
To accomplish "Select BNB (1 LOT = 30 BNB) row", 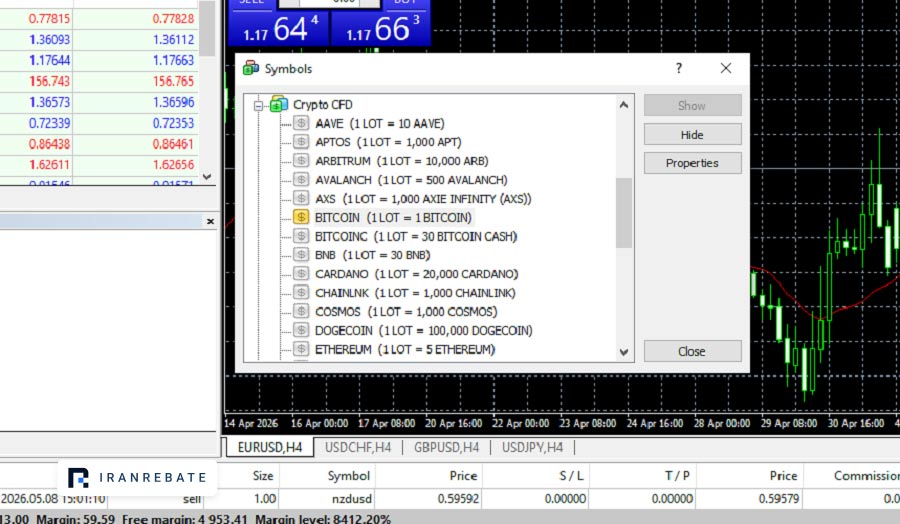I will coord(373,255).
